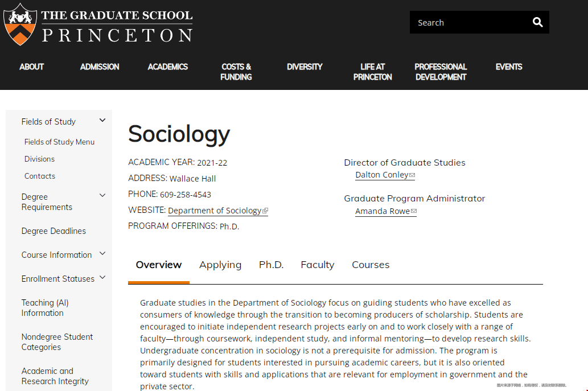Click the address text Wallace Hall
The image size is (588, 391).
[x=193, y=179]
